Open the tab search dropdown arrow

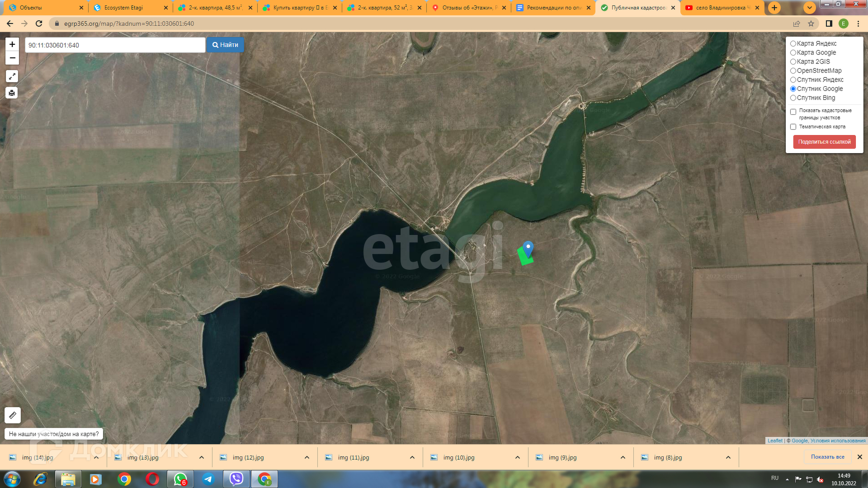pyautogui.click(x=809, y=8)
